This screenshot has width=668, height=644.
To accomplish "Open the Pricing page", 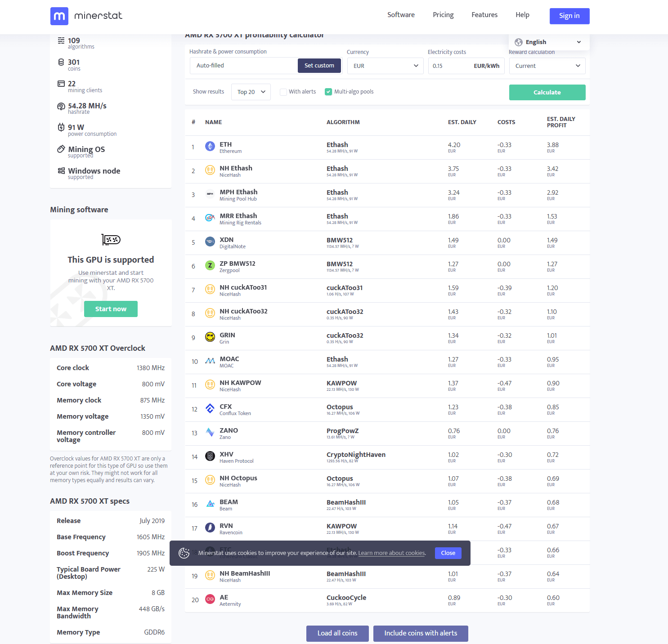I will coord(443,15).
